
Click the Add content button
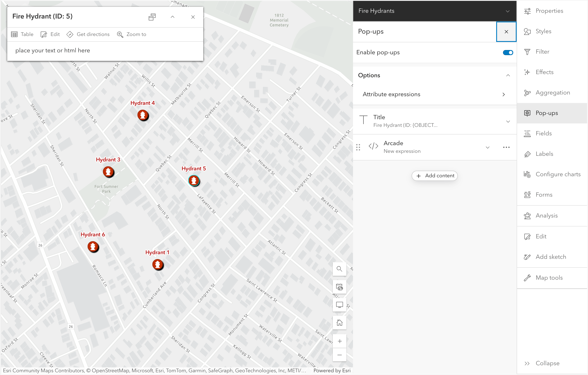pos(435,176)
